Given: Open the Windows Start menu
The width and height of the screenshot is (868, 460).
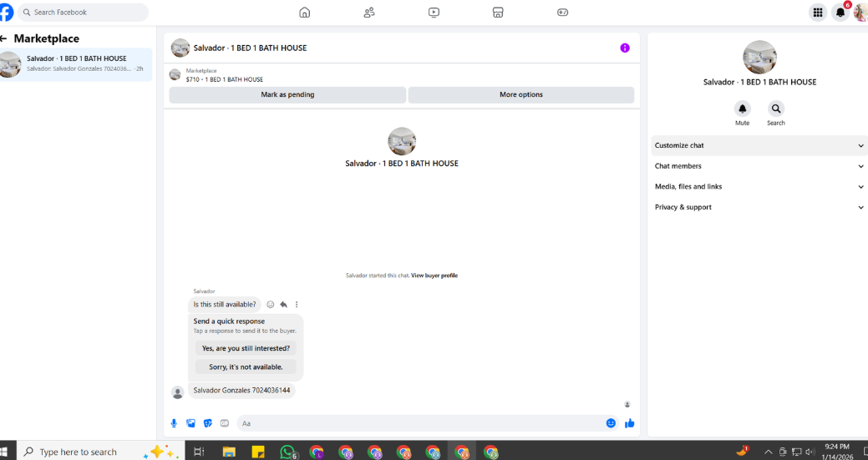Looking at the screenshot, I should [x=4, y=452].
